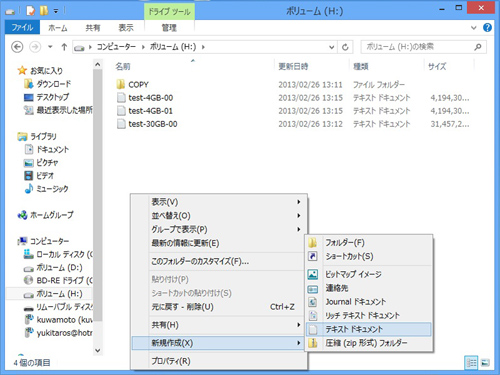
Task: Open ダウンロード in the navigation pane
Action: 54,84
